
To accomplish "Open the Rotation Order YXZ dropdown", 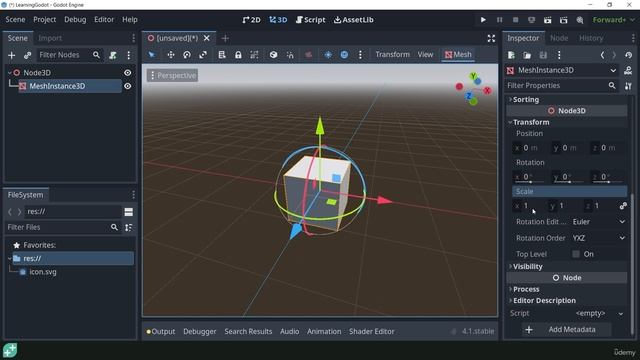I will coord(598,238).
